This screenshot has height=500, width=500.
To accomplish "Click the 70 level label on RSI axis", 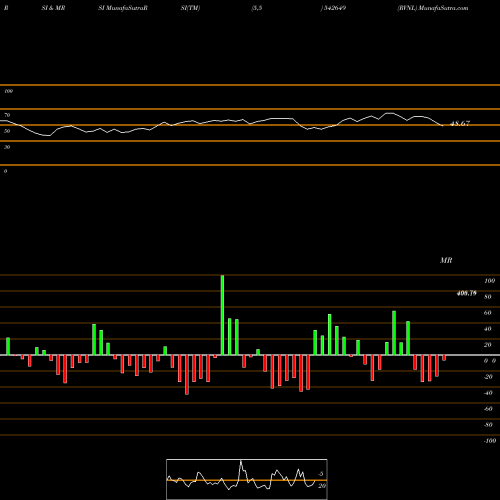I will pyautogui.click(x=7, y=115).
